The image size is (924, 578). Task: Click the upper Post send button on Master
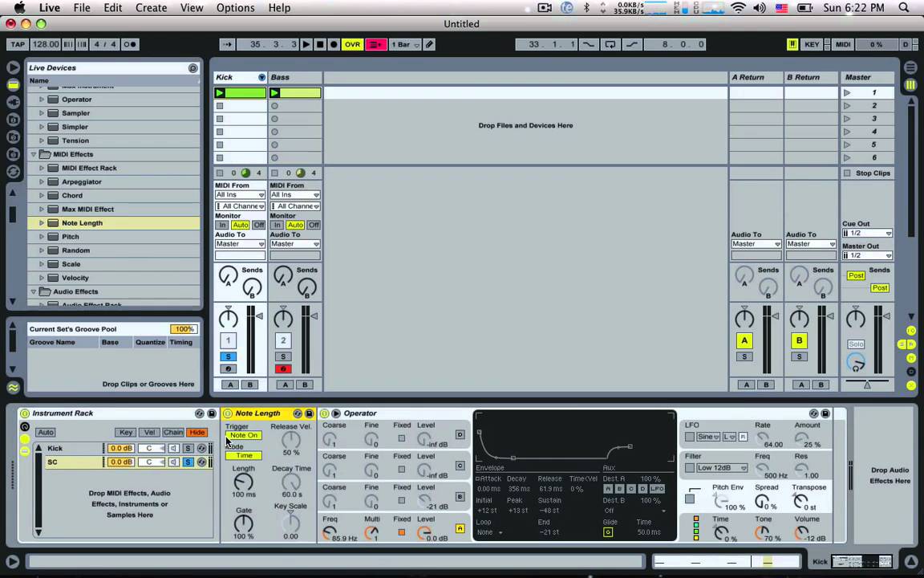tap(856, 275)
